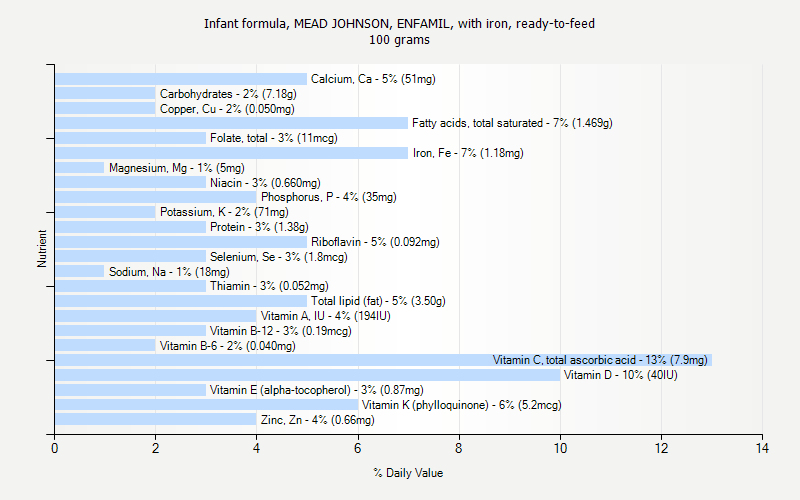Click the x-axis tick label 8
The image size is (800, 500).
tap(459, 448)
